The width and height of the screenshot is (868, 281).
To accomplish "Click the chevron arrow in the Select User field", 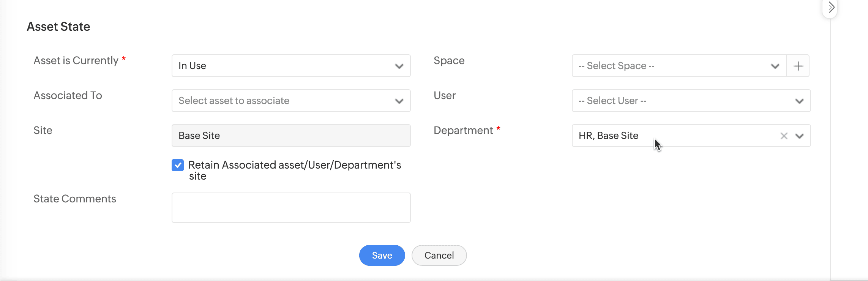I will pyautogui.click(x=799, y=101).
